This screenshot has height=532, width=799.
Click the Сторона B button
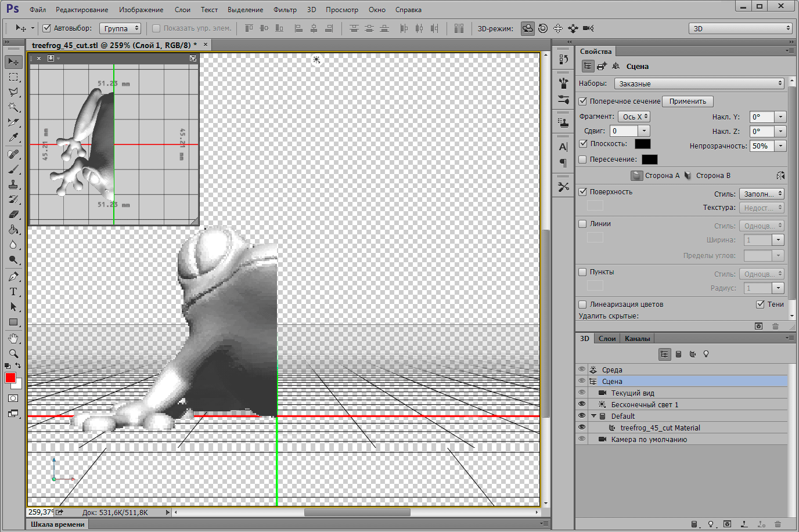coord(707,176)
